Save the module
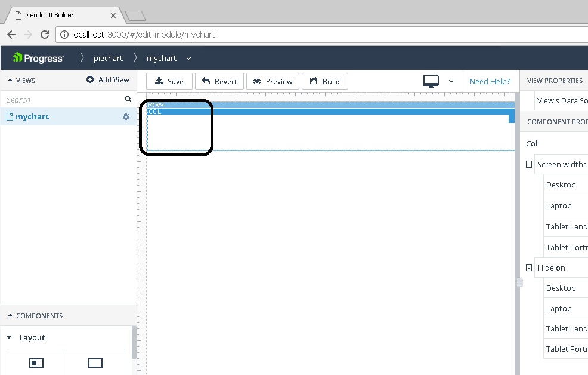 169,81
